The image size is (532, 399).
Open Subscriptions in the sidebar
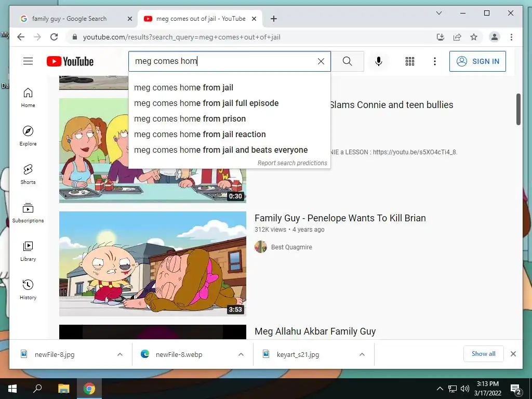tap(28, 213)
